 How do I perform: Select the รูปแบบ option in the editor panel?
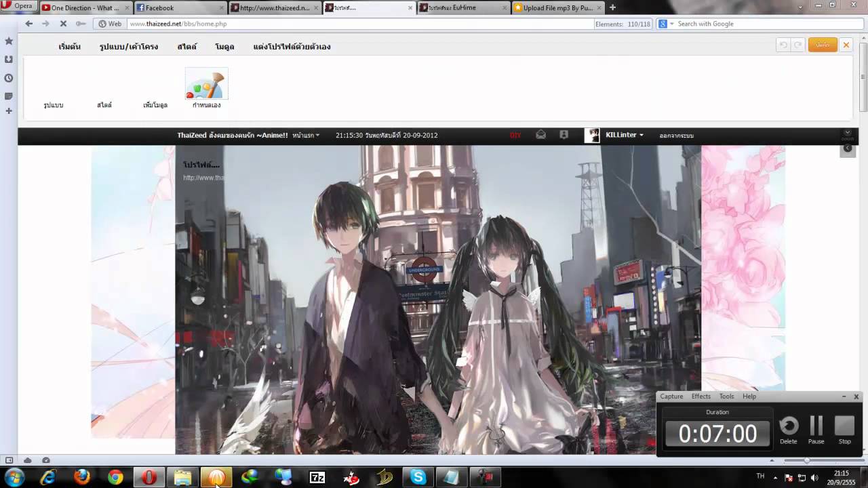[x=54, y=105]
